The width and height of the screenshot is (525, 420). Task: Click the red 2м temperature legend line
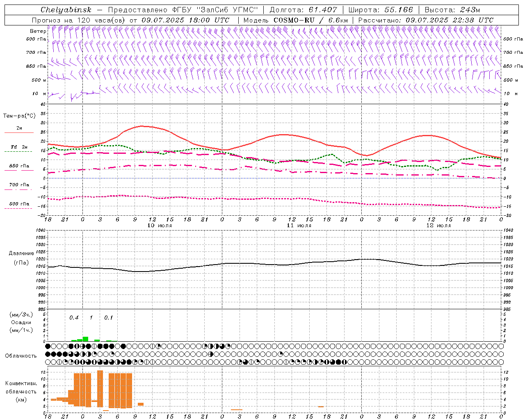click(x=19, y=132)
